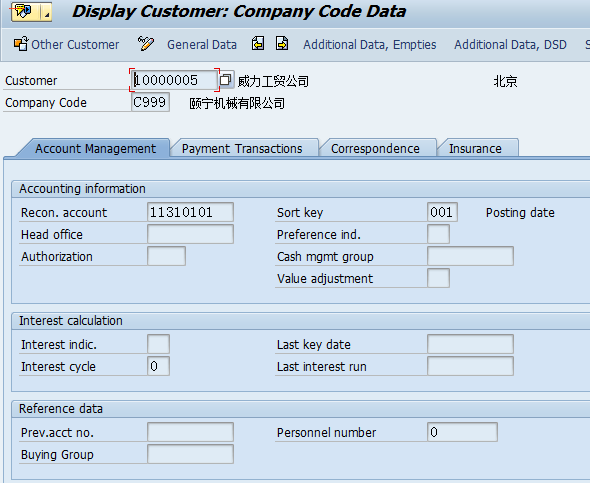Open search help beside Customer field
Viewport: 590px width, 483px height.
pyautogui.click(x=226, y=80)
